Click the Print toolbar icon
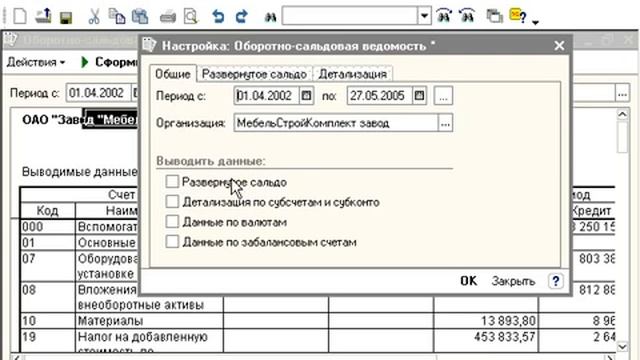The image size is (640, 360). [168, 18]
